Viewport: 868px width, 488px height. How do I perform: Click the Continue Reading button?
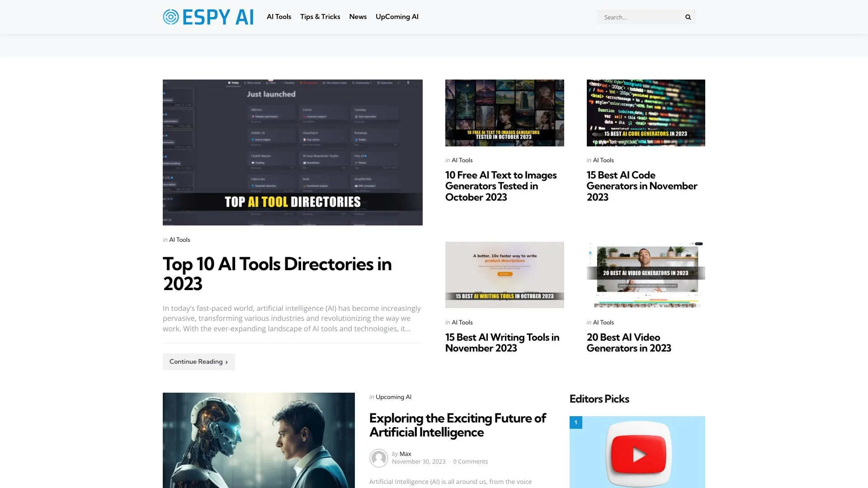(x=199, y=361)
